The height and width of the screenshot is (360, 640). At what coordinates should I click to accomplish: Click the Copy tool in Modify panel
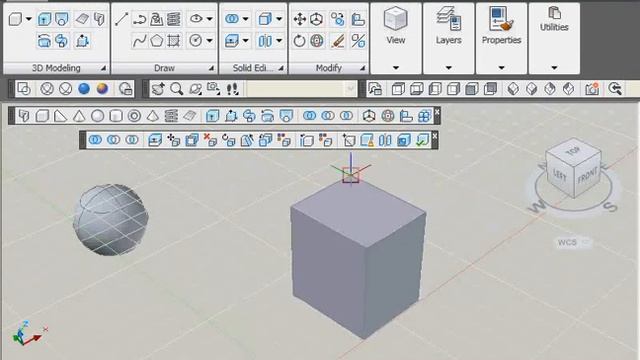point(338,19)
